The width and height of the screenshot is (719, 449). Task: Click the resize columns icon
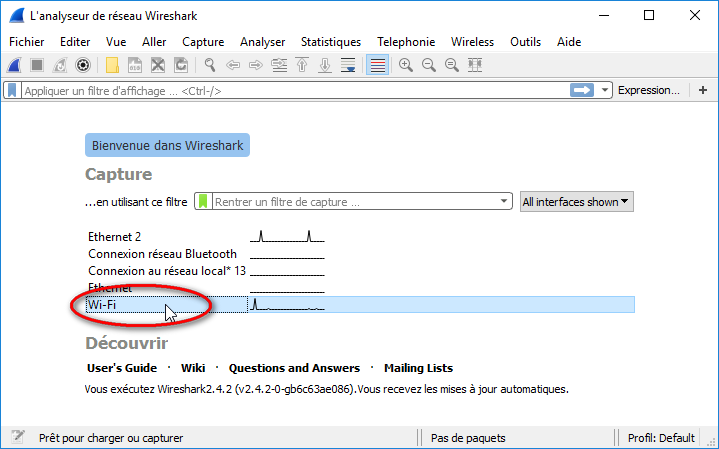click(x=475, y=65)
